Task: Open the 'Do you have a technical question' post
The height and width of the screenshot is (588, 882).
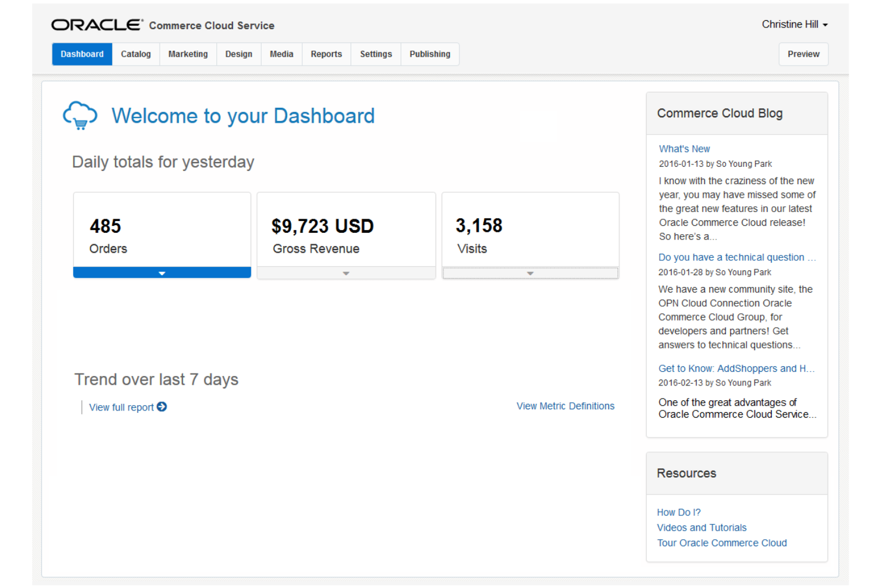Action: click(737, 257)
